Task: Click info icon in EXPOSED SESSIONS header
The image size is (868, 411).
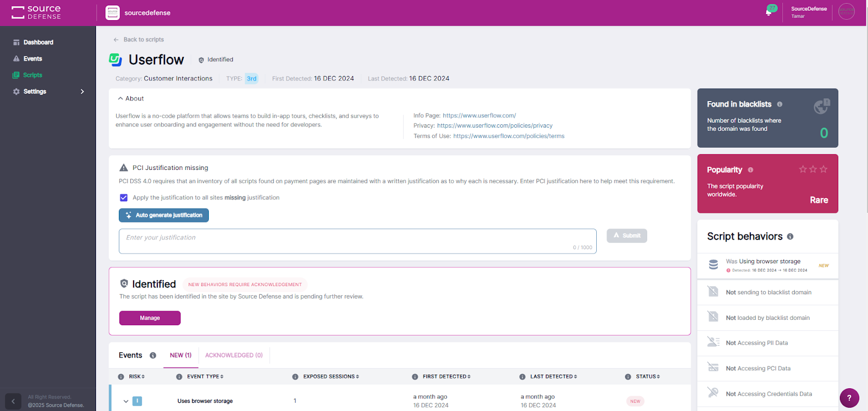Action: point(295,377)
